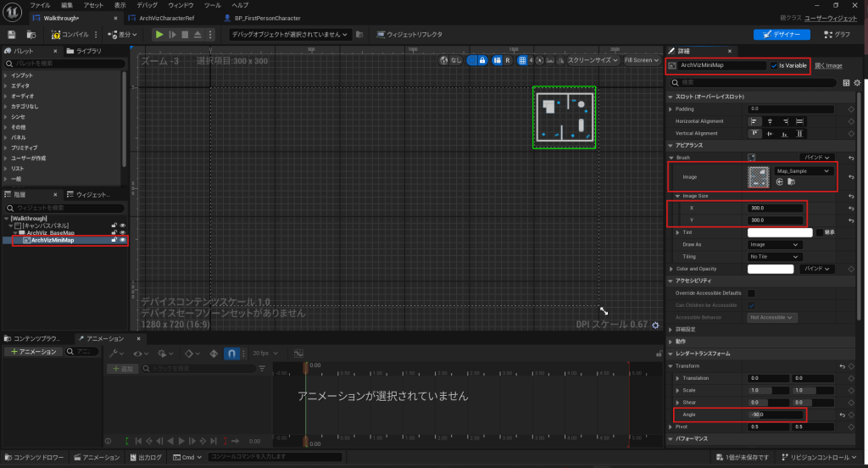Open the details panel settings gear
Screen dimensions: 868x468
[x=857, y=82]
